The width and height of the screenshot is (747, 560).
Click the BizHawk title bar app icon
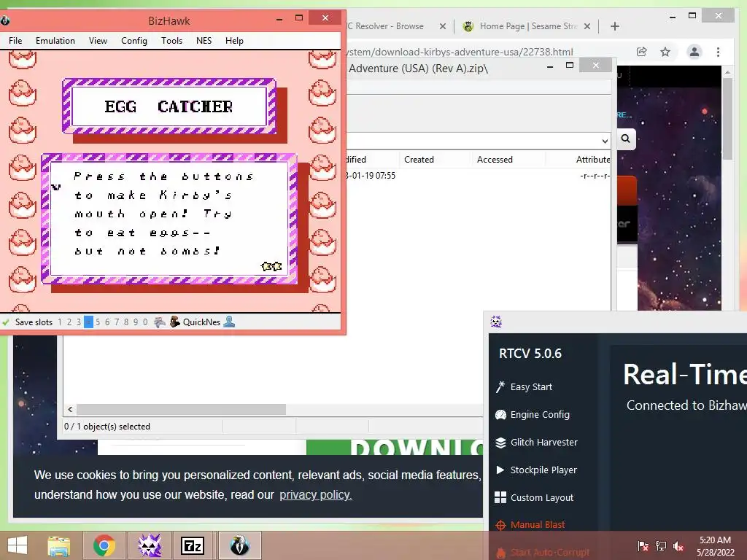point(4,20)
